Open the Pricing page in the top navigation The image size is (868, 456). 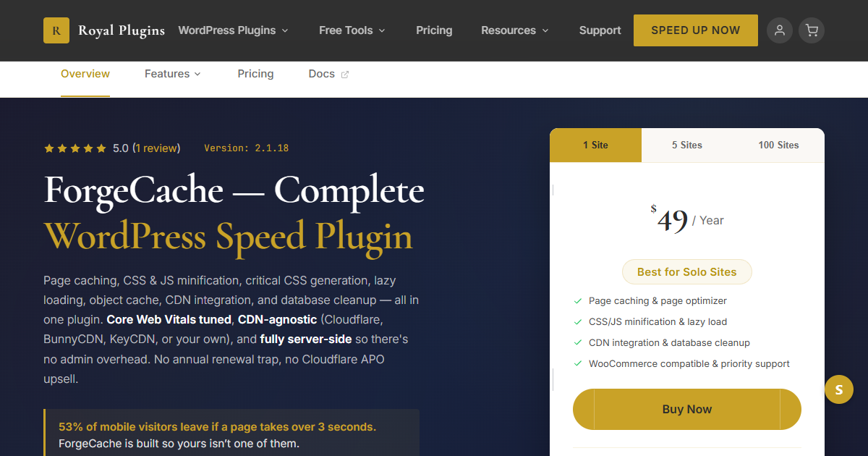click(434, 30)
